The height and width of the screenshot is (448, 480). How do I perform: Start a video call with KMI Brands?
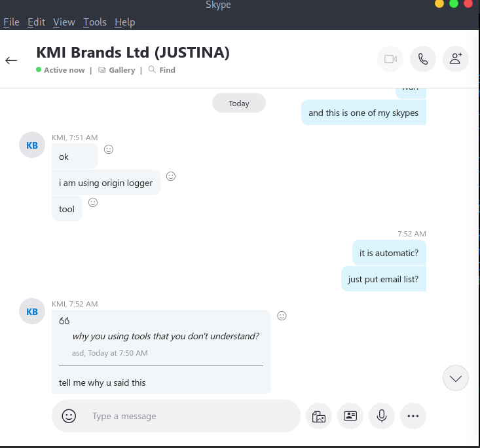click(x=390, y=59)
